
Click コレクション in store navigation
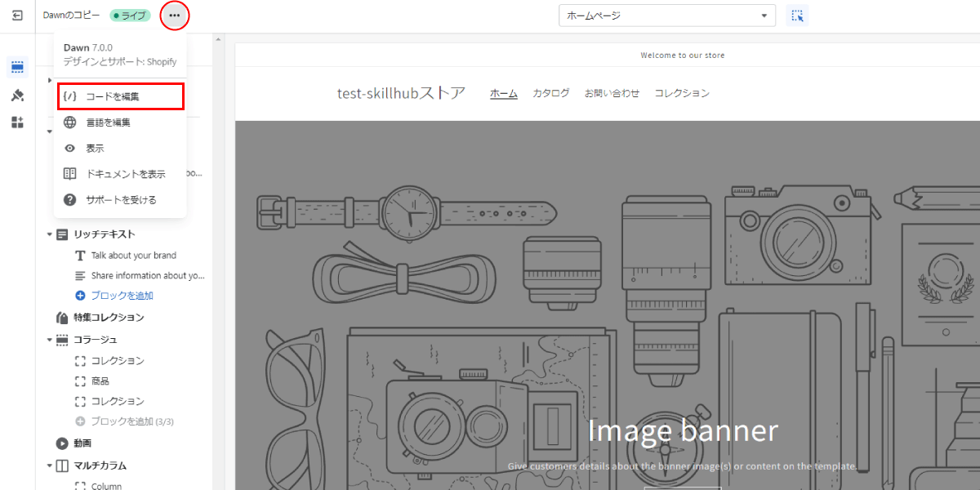682,93
